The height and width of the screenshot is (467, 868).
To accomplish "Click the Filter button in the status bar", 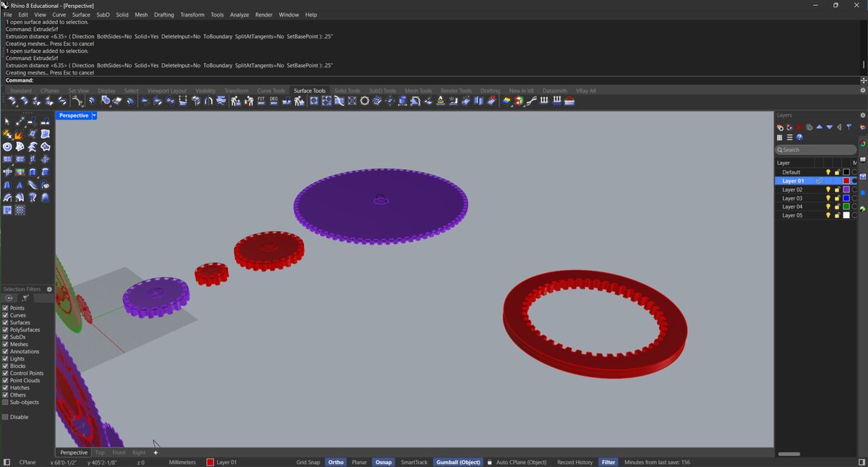I will [608, 462].
